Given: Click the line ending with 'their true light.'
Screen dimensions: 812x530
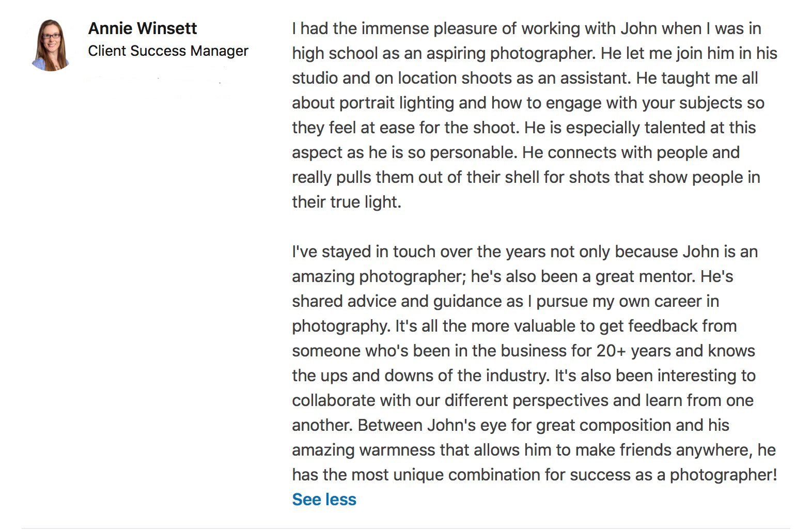Looking at the screenshot, I should (x=346, y=202).
